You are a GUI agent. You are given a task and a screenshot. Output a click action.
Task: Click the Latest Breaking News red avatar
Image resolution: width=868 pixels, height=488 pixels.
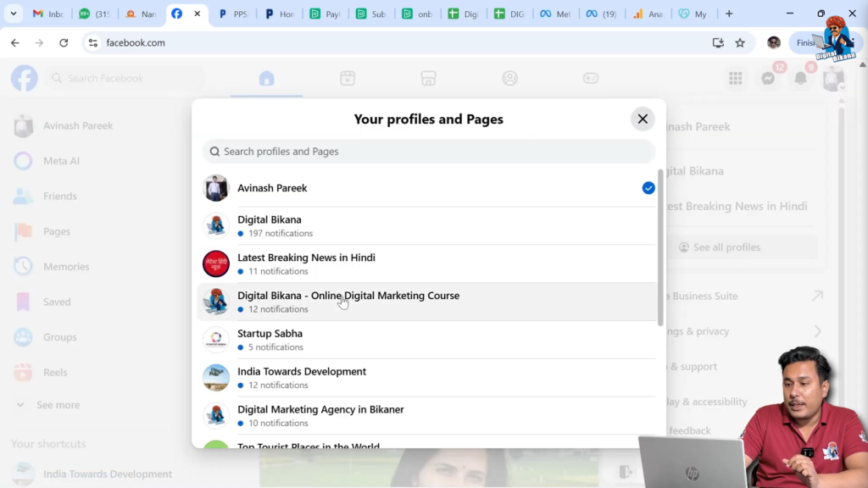(216, 264)
